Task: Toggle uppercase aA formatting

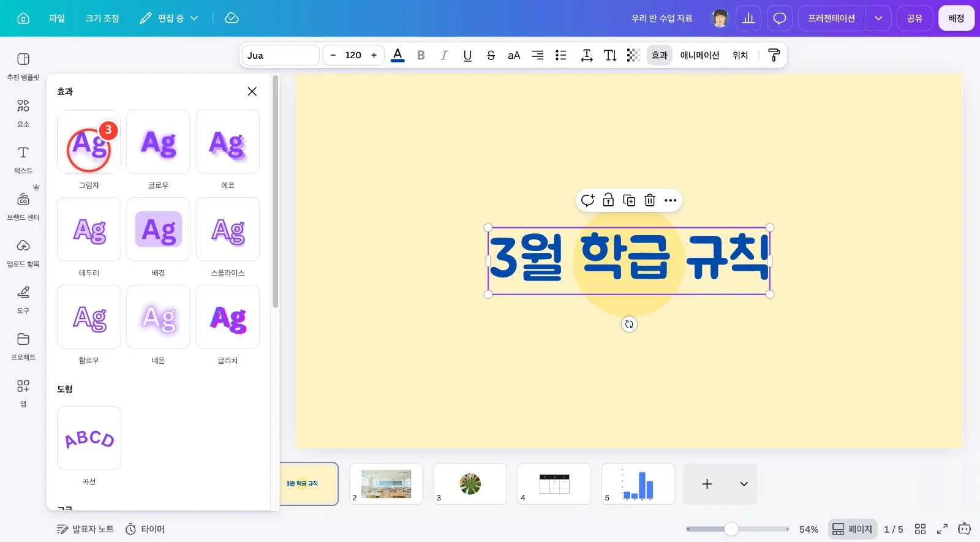Action: tap(514, 55)
